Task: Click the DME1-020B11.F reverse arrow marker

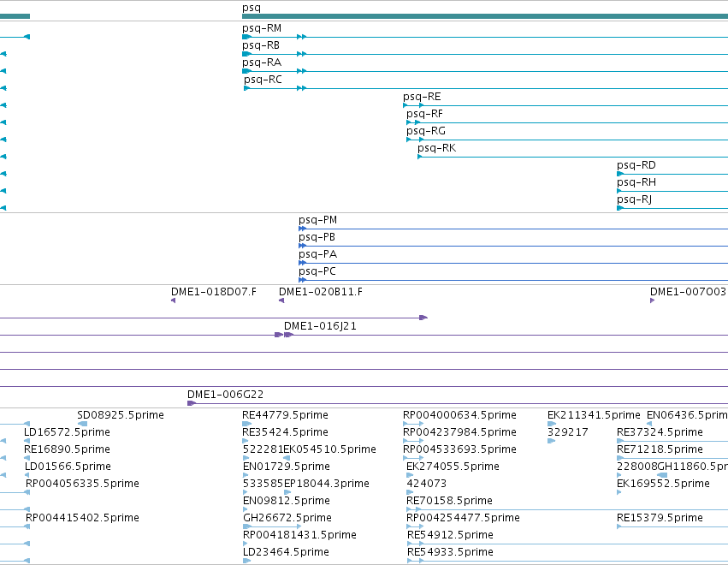Action: pyautogui.click(x=281, y=300)
